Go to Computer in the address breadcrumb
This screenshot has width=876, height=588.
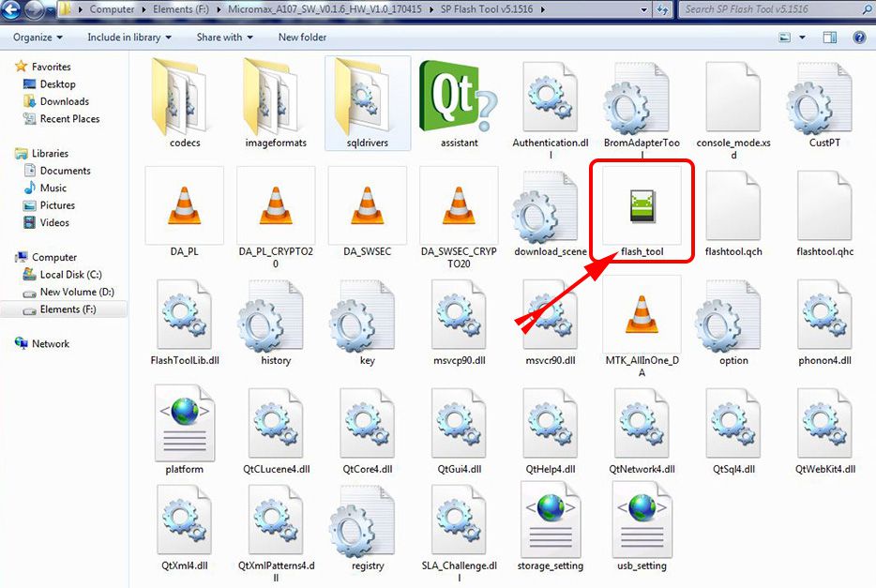112,9
